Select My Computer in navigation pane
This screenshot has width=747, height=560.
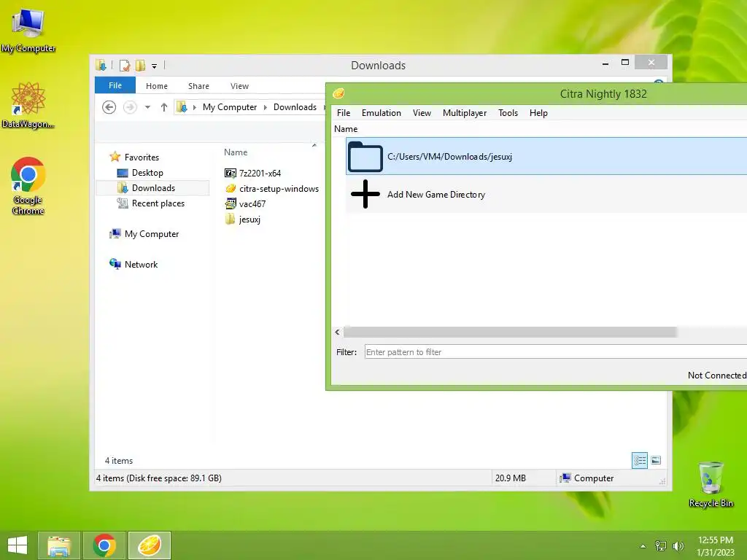pyautogui.click(x=152, y=234)
